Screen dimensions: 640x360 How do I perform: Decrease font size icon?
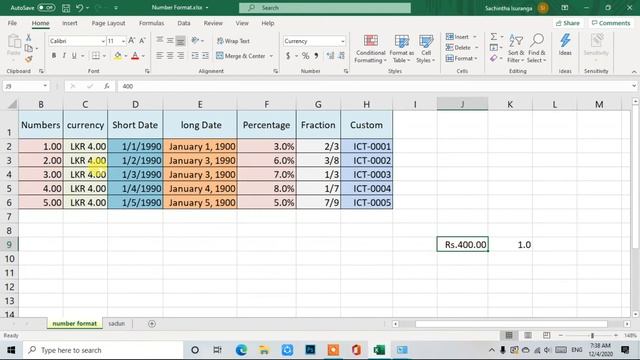142,40
